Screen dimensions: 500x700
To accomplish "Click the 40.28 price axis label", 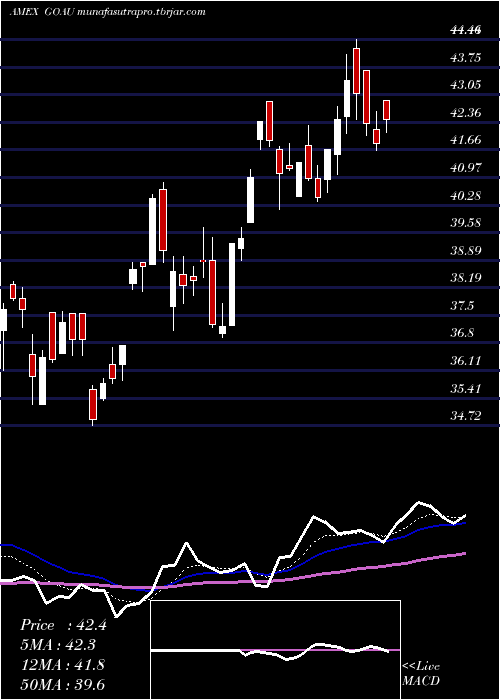I will click(466, 196).
